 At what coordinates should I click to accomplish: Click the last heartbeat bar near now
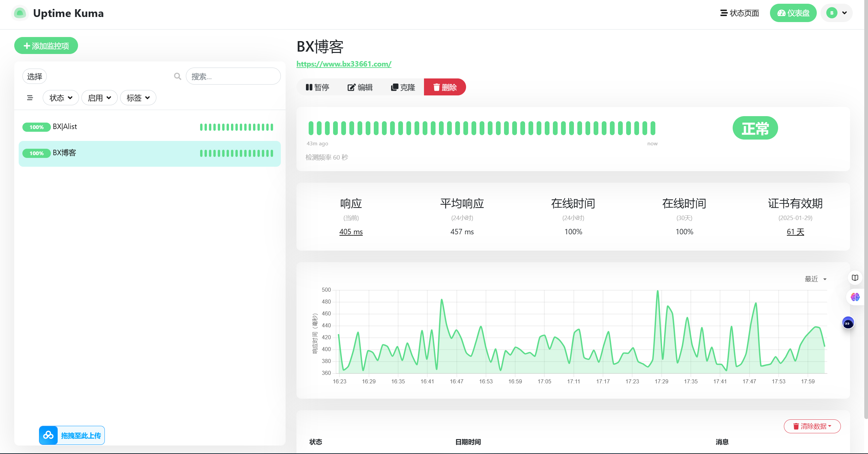point(653,128)
